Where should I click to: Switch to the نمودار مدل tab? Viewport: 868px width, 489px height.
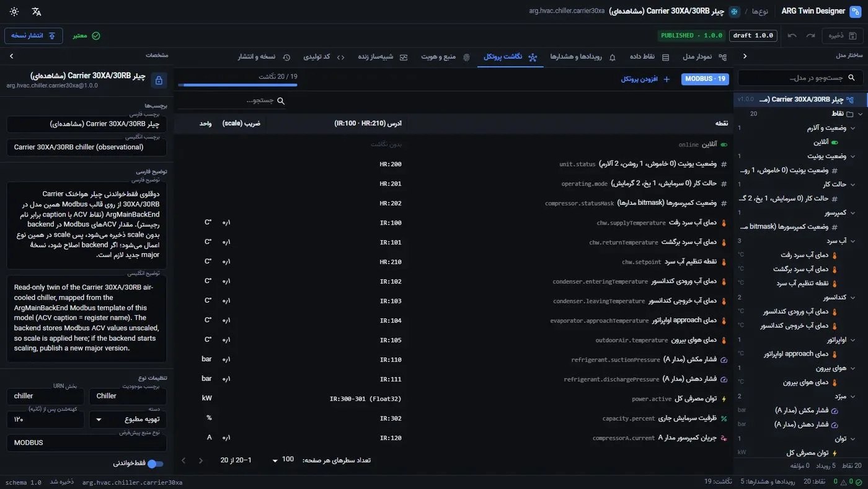[704, 57]
